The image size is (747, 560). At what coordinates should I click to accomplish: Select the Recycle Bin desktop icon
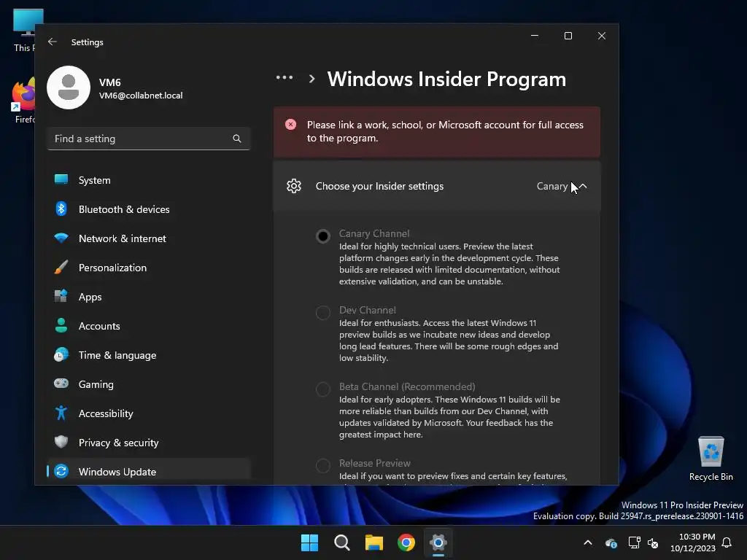click(x=711, y=459)
